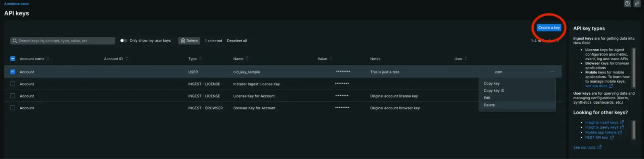Toggle Only show my user keys
644x159 pixels.
(123, 41)
